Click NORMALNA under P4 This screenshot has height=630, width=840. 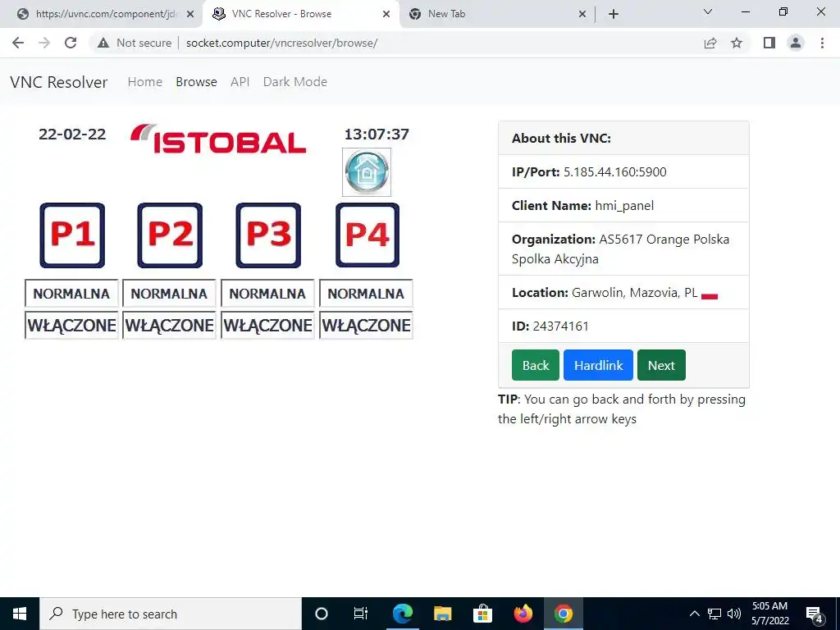(x=366, y=294)
